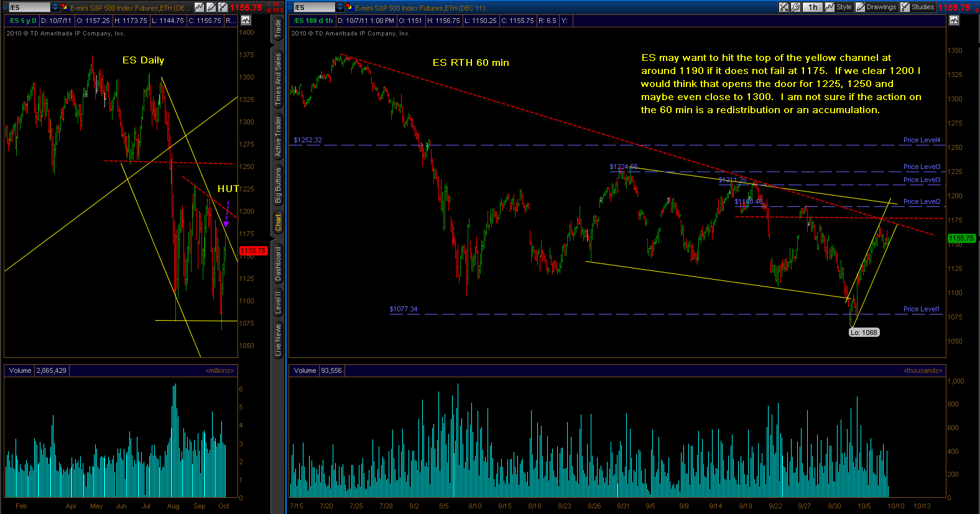Open the Studies menu on the hourly chart
Image resolution: width=980 pixels, height=514 pixels.
[918, 7]
